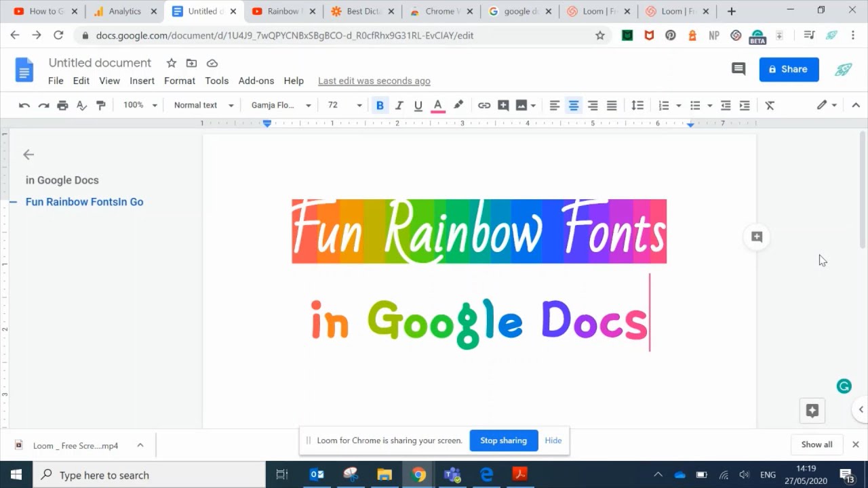
Task: Toggle Underline formatting
Action: [x=418, y=105]
